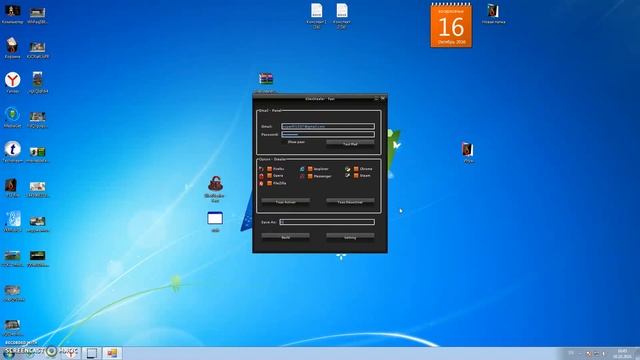This screenshot has height=360, width=640.
Task: Click the Build button
Action: (x=285, y=237)
